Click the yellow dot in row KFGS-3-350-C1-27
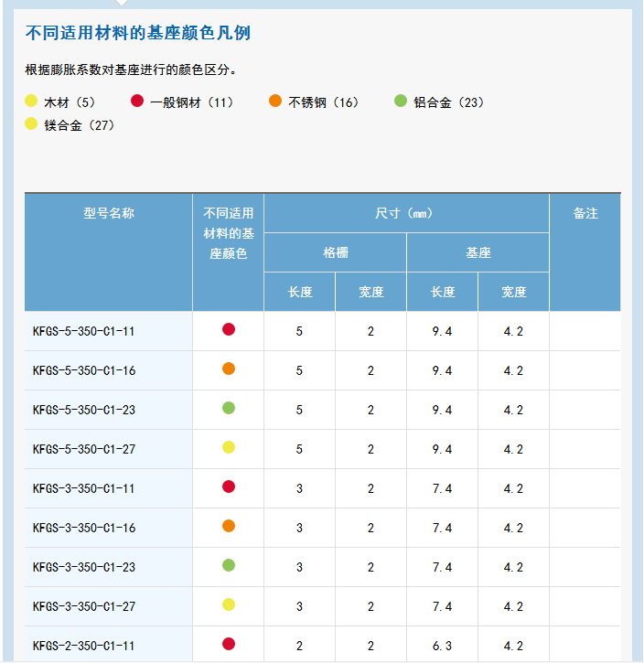Screen dimensions: 644x663 pos(229,604)
